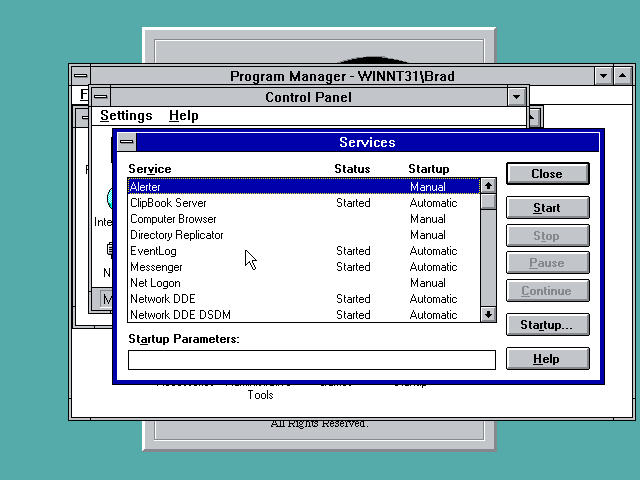This screenshot has height=480, width=640.
Task: Open the Services dialog system menu box
Action: pos(127,142)
